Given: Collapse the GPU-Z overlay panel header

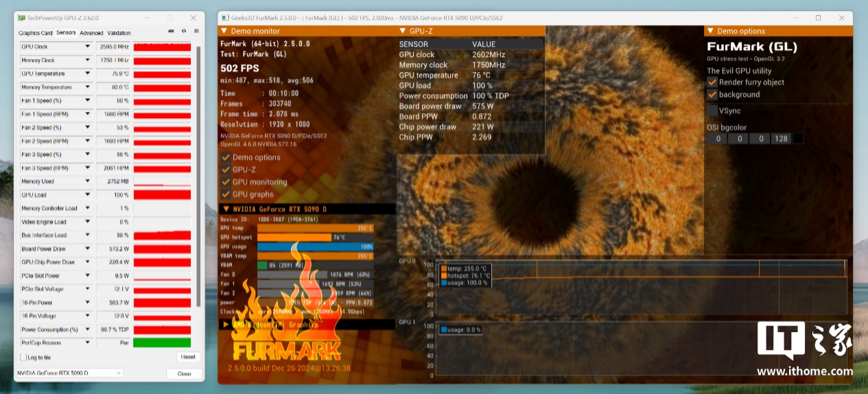Looking at the screenshot, I should pos(402,31).
